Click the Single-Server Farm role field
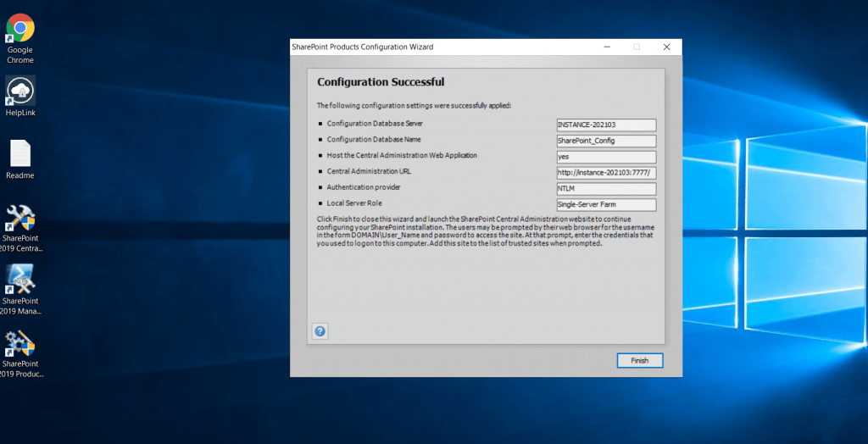Viewport: 868px width, 444px height. coord(606,204)
